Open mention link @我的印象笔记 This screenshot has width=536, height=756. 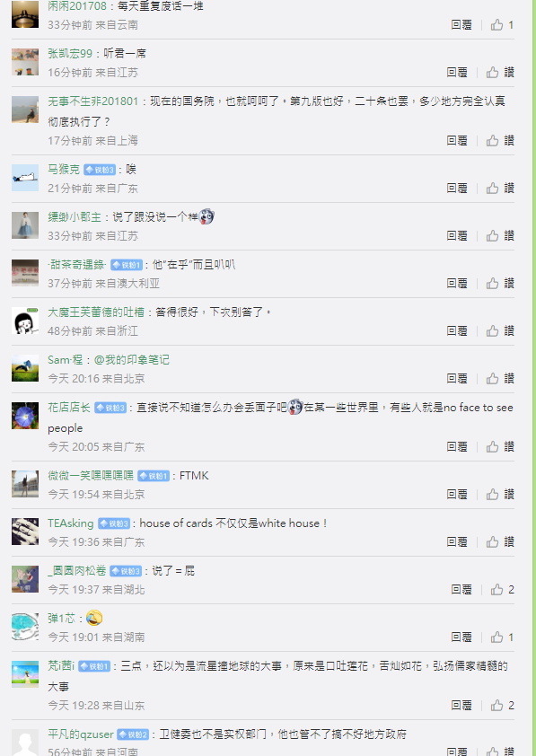click(x=132, y=360)
